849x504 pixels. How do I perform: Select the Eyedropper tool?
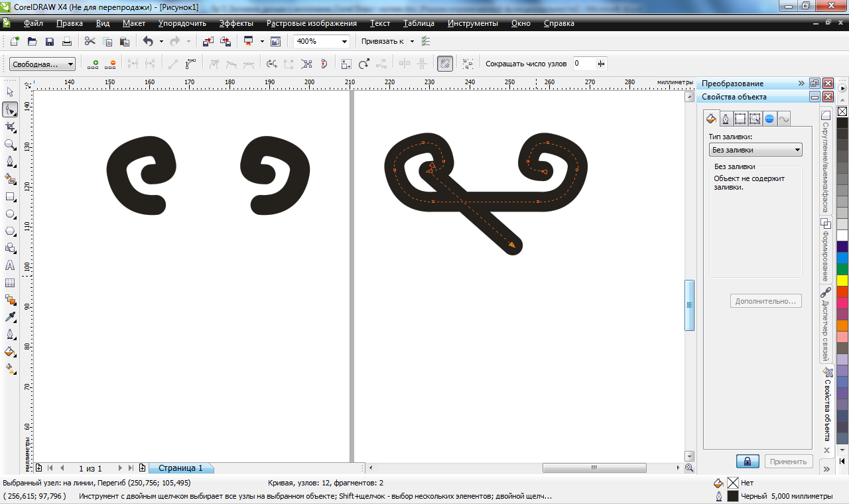[10, 318]
